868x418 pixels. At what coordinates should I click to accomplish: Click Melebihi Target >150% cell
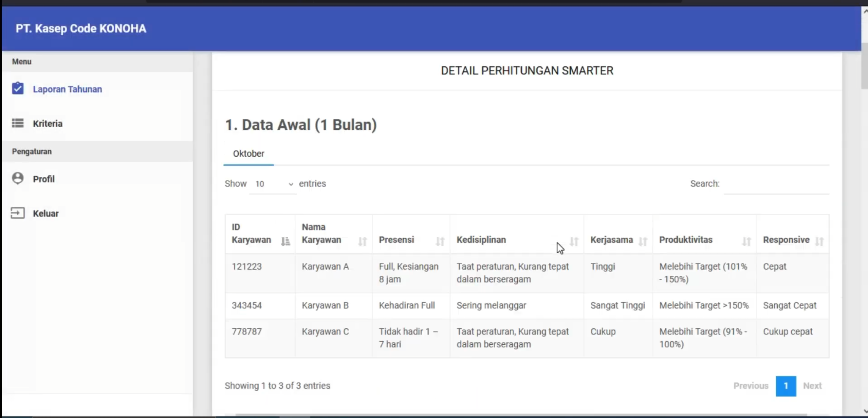[704, 306]
